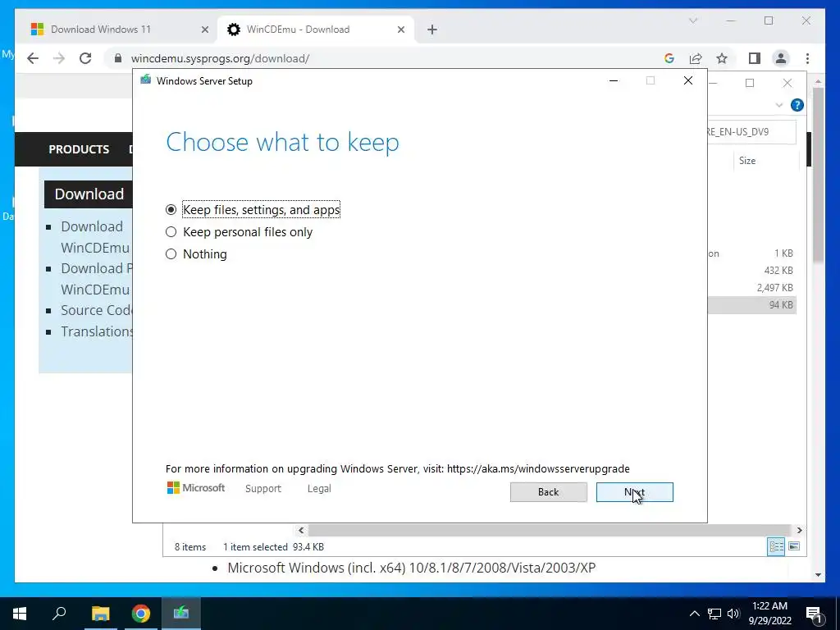840x630 pixels.
Task: Open the taskbar clock and date
Action: coord(769,614)
